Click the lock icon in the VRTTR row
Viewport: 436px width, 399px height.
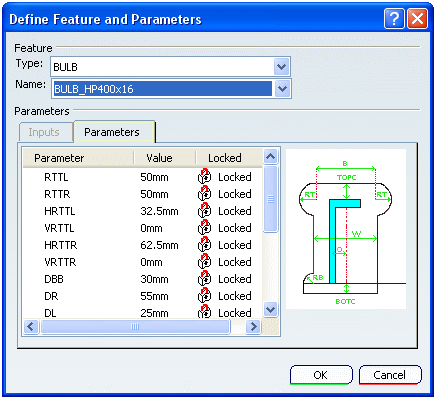204,261
